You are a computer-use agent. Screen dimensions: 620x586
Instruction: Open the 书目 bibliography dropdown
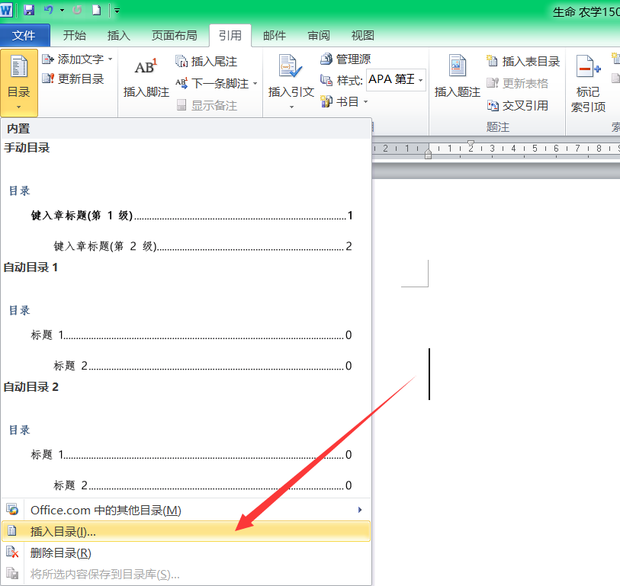coord(344,102)
